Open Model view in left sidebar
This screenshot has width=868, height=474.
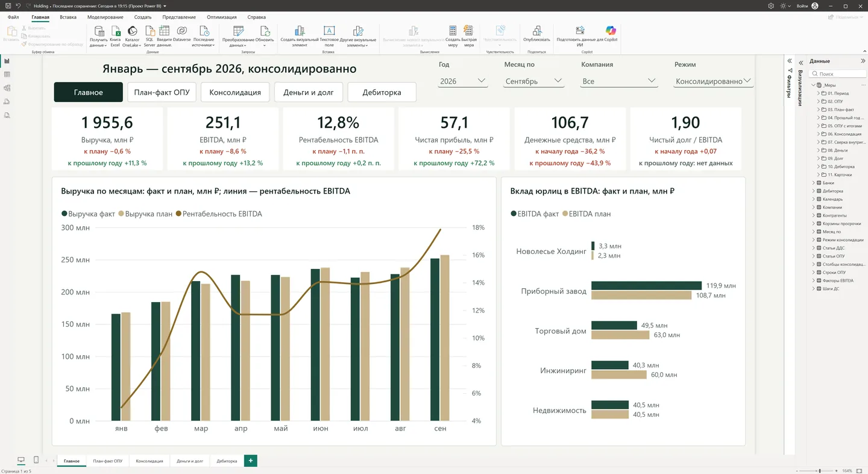click(x=7, y=87)
